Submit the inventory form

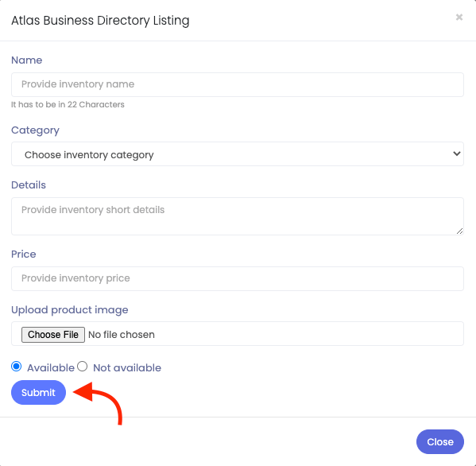tap(39, 392)
